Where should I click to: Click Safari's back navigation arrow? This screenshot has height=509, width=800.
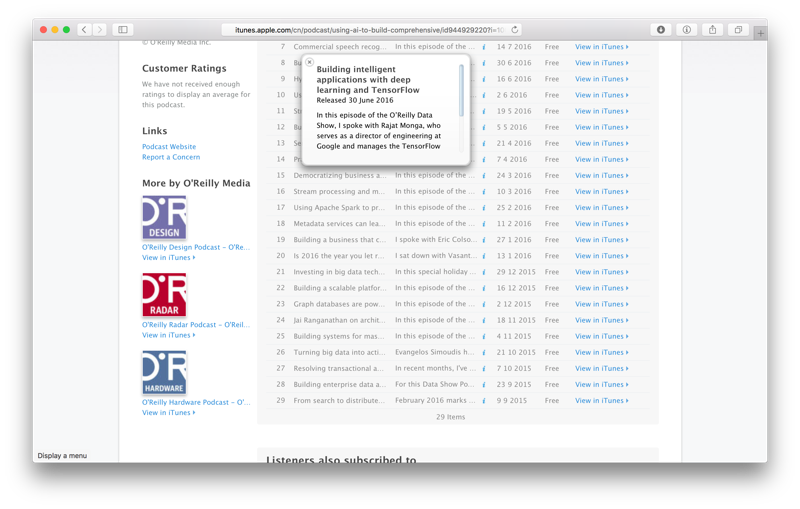(84, 30)
